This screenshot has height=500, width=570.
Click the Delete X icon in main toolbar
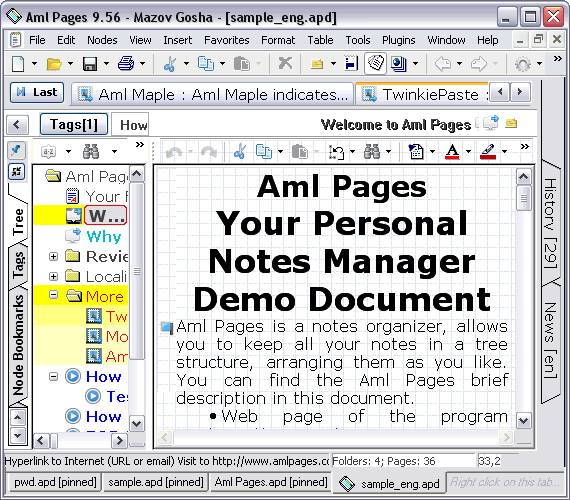tap(285, 63)
